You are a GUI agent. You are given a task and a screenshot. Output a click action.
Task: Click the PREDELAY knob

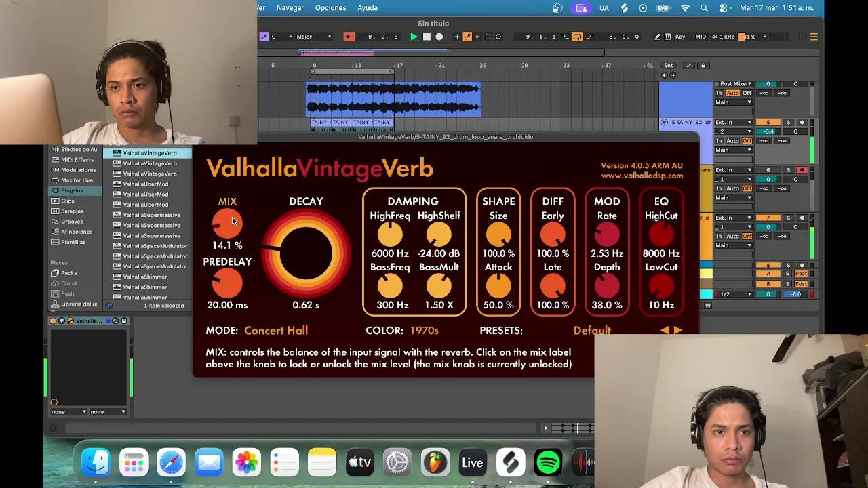226,283
